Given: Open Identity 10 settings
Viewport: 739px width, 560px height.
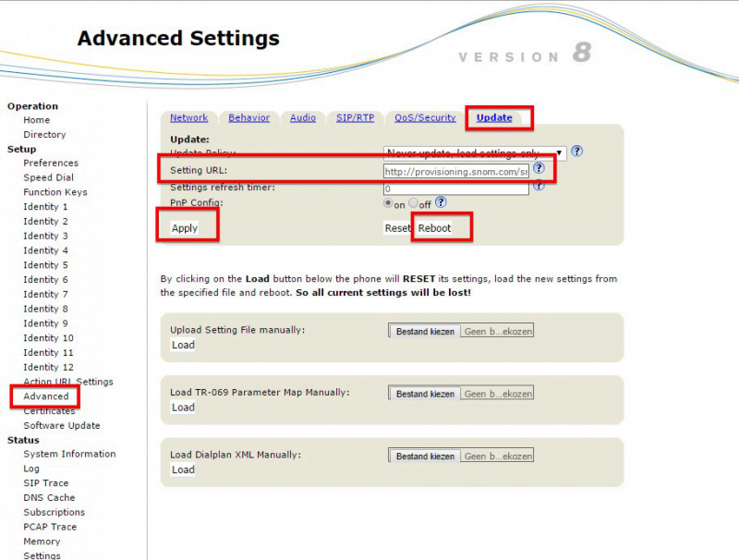Looking at the screenshot, I should pos(48,338).
